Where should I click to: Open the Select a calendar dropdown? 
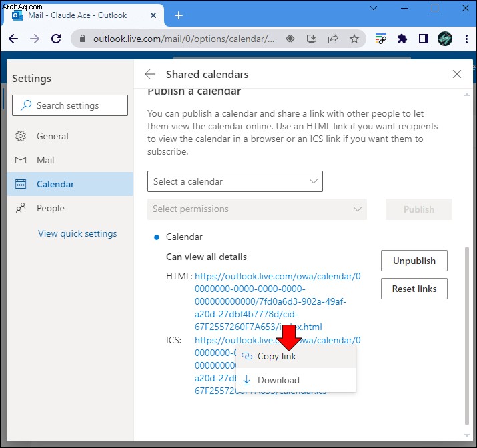235,181
